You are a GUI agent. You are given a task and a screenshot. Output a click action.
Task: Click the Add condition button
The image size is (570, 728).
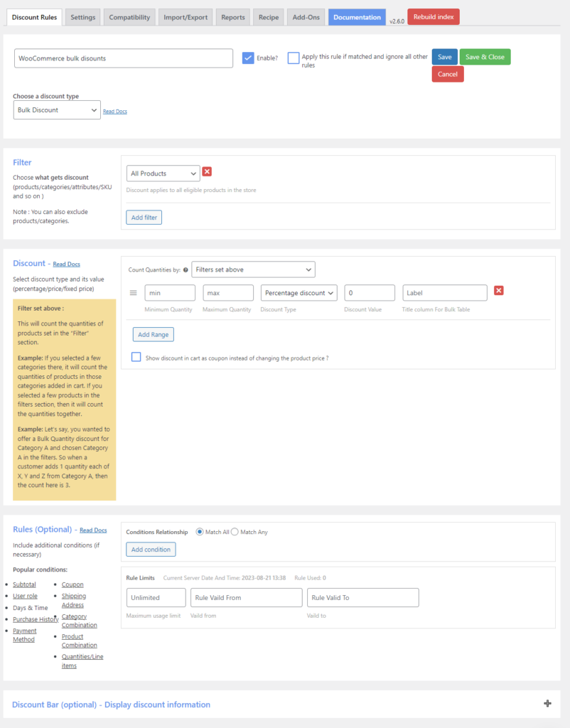(151, 549)
